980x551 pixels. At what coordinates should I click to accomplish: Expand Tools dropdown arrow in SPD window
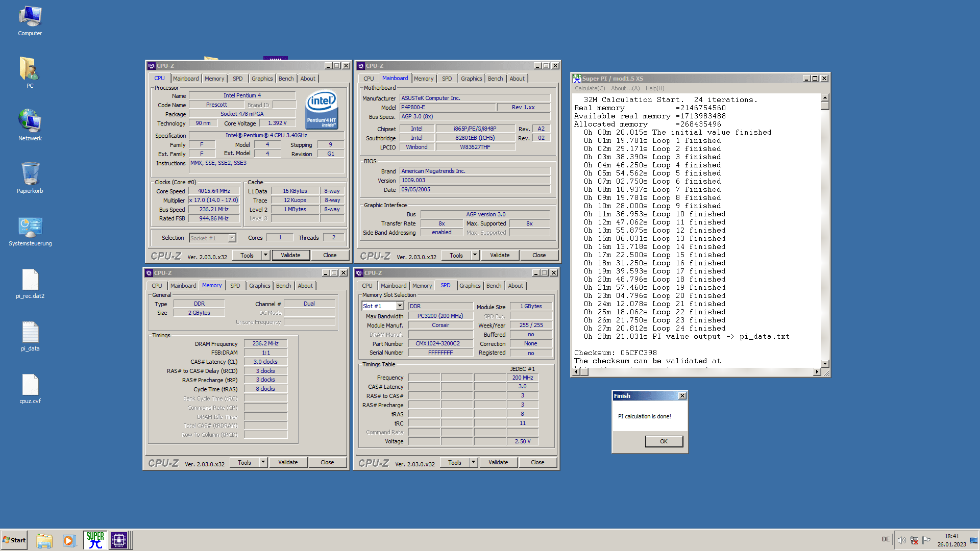[473, 462]
